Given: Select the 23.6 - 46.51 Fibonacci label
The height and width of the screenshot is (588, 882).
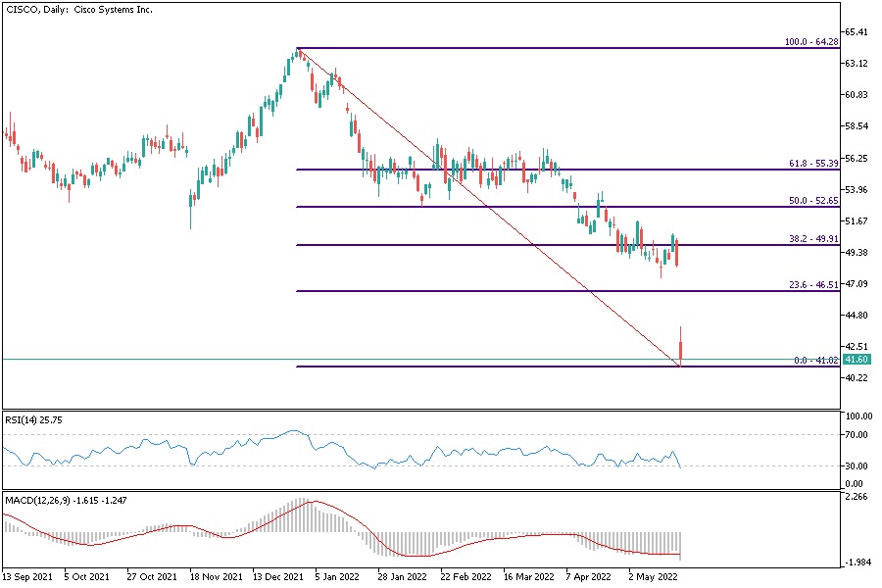Looking at the screenshot, I should click(x=813, y=284).
